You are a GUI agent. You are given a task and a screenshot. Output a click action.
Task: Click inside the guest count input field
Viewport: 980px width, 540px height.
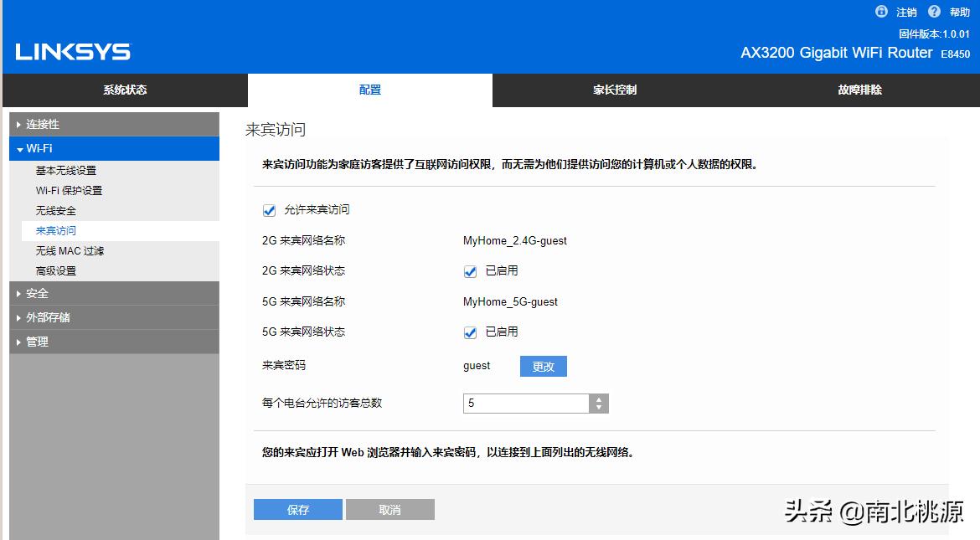519,403
